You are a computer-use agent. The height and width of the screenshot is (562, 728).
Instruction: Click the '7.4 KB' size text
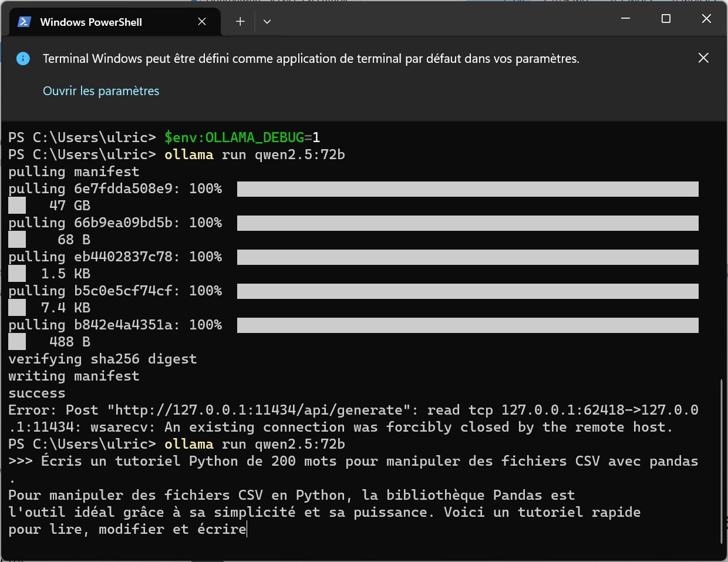tap(66, 308)
